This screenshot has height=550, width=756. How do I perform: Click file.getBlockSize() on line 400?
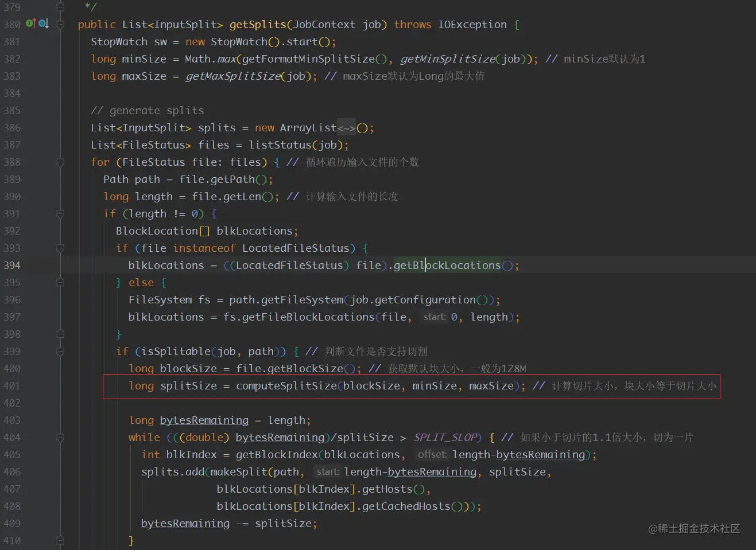[296, 369]
